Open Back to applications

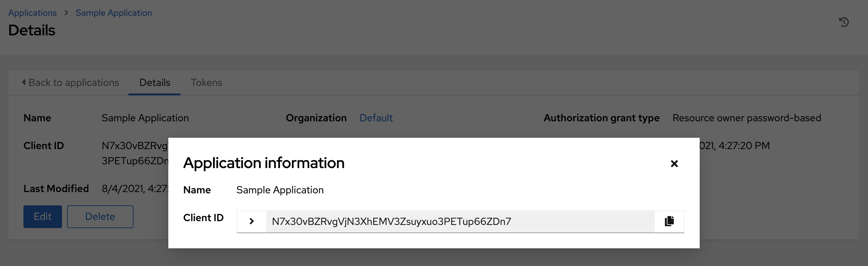tap(74, 82)
